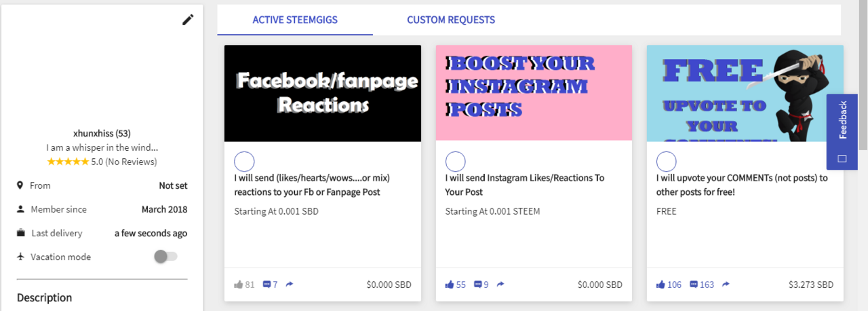Open comments on Instagram likes gig
Screen dimensions: 868x311
478,285
